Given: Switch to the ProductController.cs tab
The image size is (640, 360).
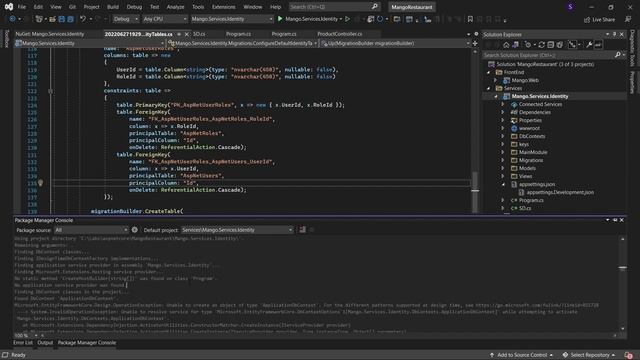Looking at the screenshot, I should point(340,34).
